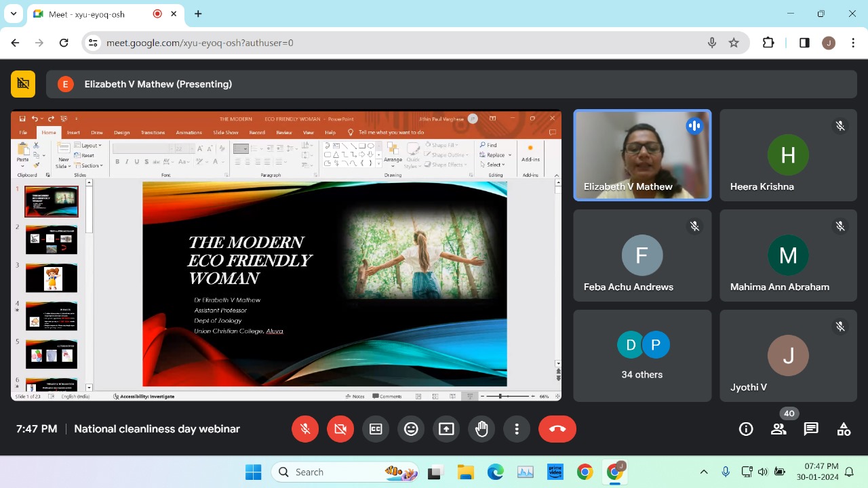Open the Chrome profile avatar J
The image size is (868, 488).
pos(829,43)
